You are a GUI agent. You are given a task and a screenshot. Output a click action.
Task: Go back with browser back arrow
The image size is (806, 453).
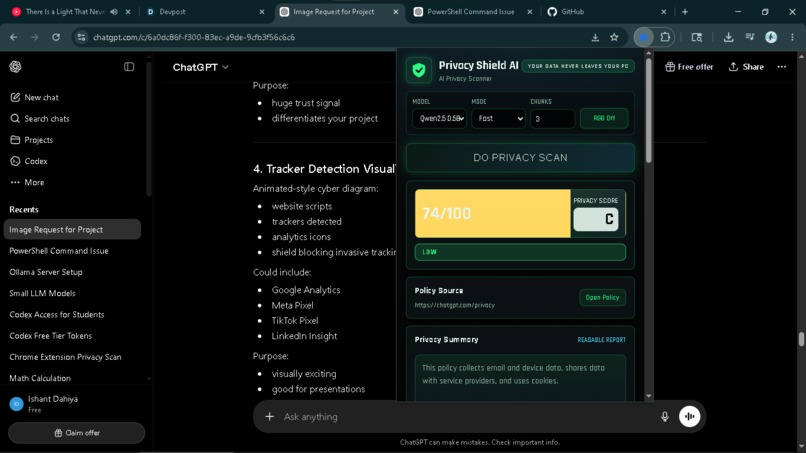[14, 37]
